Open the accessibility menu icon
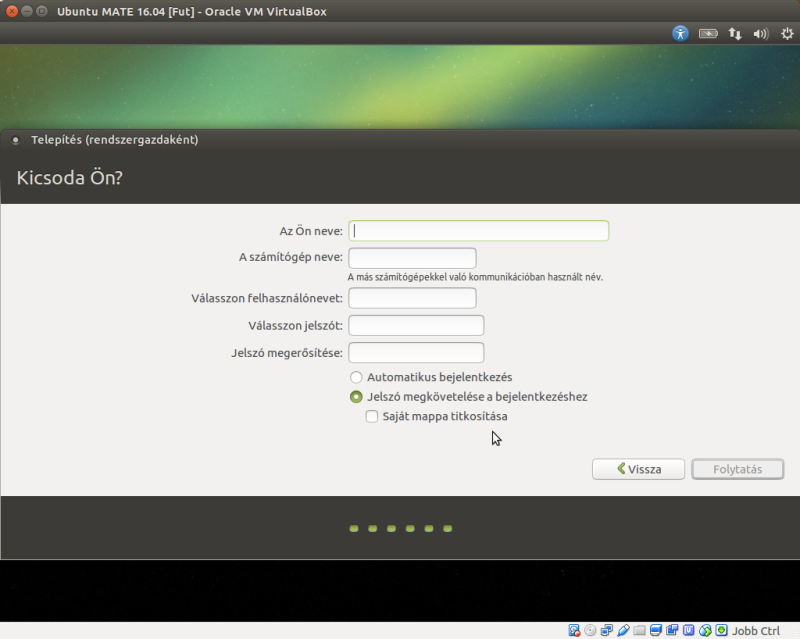 (680, 34)
